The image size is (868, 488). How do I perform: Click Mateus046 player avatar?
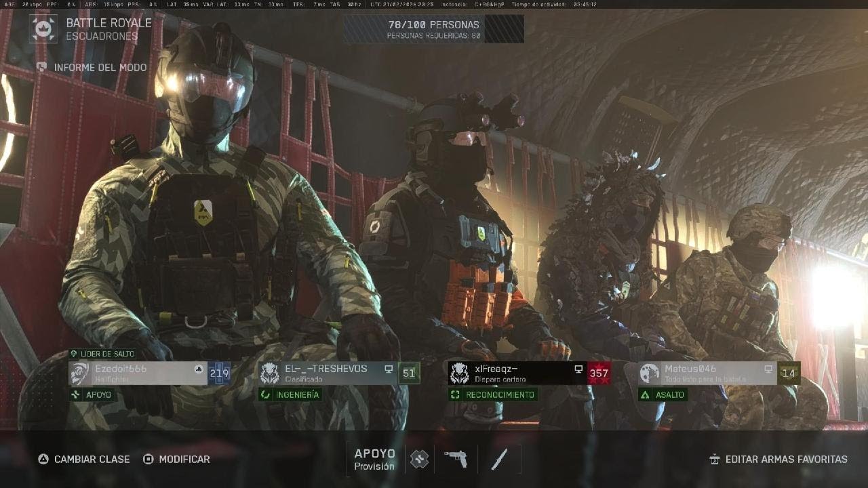[x=650, y=373]
